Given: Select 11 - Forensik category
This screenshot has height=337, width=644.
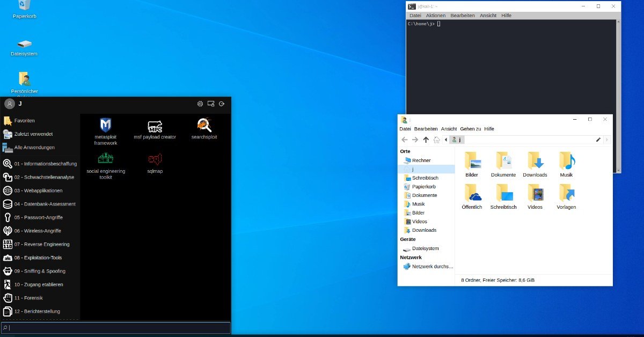Looking at the screenshot, I should (x=40, y=298).
